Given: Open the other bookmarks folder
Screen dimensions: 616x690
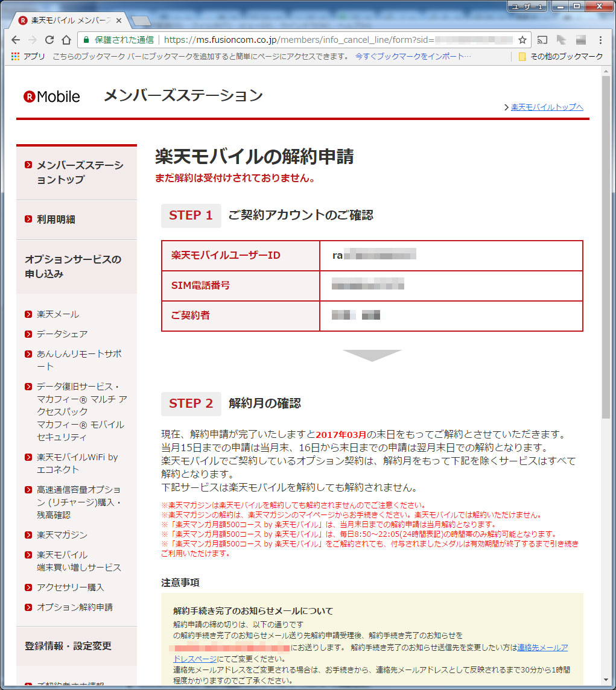Looking at the screenshot, I should click(560, 57).
